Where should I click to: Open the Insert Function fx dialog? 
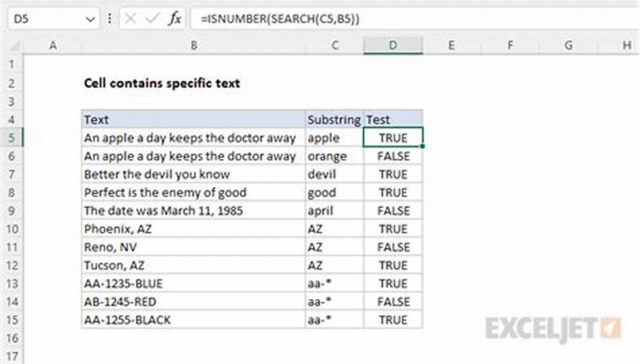click(x=174, y=18)
